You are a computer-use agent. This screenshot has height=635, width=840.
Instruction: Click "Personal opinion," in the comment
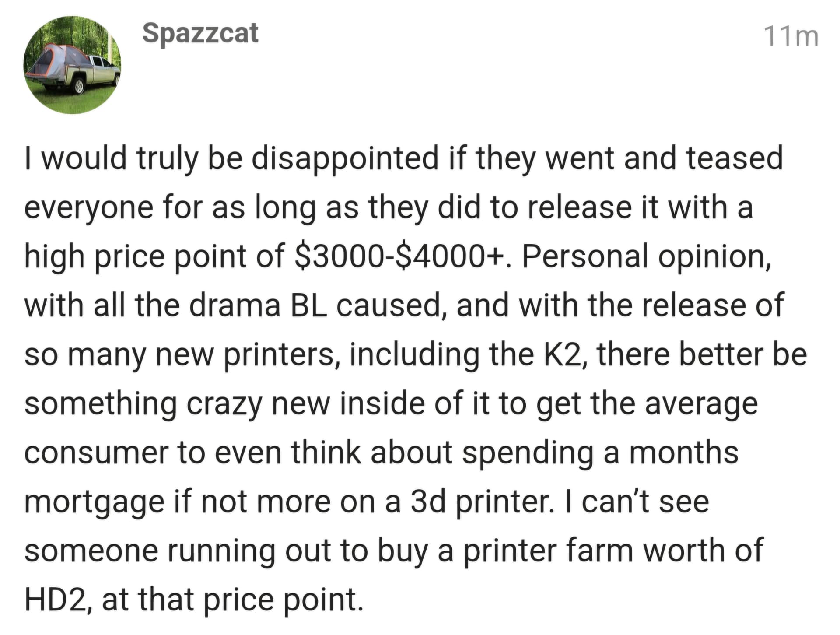tap(647, 257)
